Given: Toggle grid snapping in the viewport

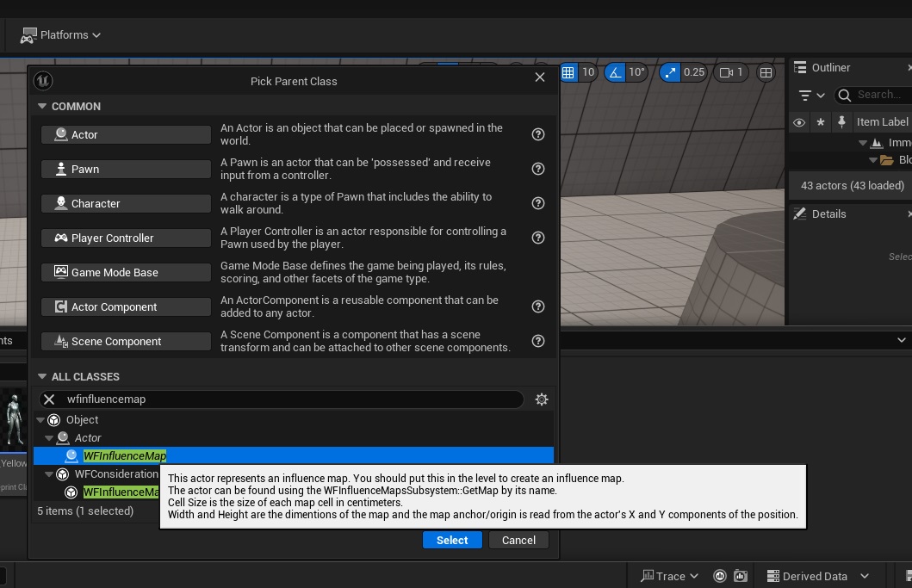Looking at the screenshot, I should pos(568,72).
